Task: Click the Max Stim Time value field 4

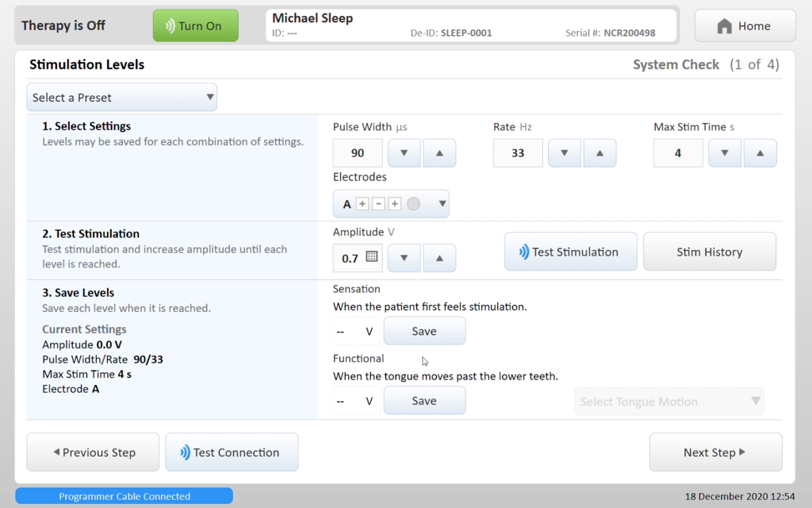Action: (678, 153)
